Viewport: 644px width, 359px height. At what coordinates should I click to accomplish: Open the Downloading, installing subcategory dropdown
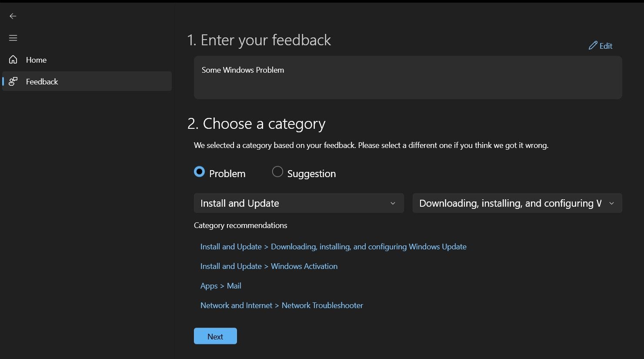510,203
